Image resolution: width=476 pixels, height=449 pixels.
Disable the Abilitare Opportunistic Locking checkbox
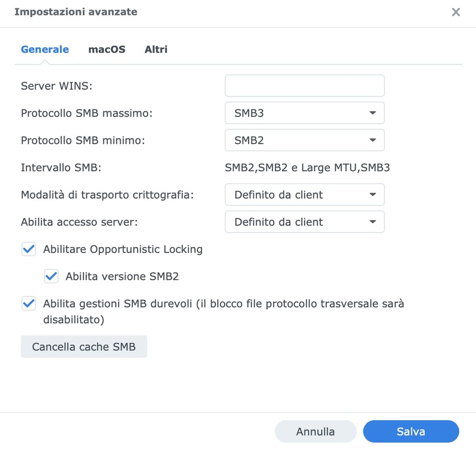tap(29, 249)
